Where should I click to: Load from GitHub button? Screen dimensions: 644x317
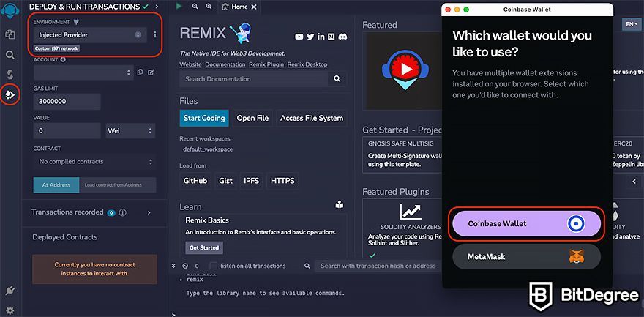[195, 181]
